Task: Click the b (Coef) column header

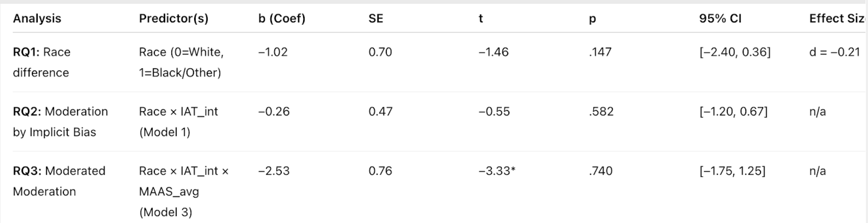Action: tap(281, 19)
